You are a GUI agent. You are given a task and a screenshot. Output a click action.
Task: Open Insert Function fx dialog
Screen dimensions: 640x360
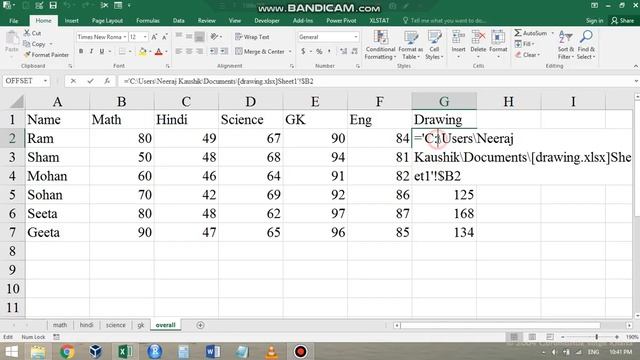point(107,81)
